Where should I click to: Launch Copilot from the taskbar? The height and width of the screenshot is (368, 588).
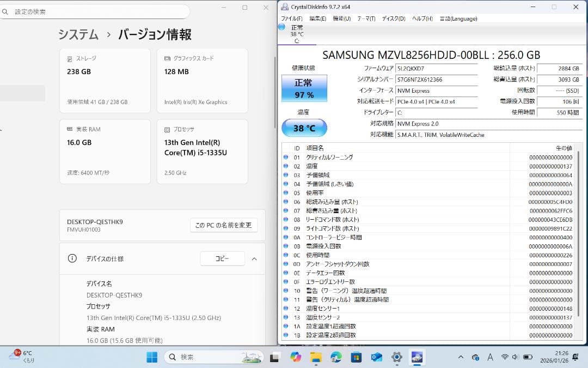tap(296, 357)
